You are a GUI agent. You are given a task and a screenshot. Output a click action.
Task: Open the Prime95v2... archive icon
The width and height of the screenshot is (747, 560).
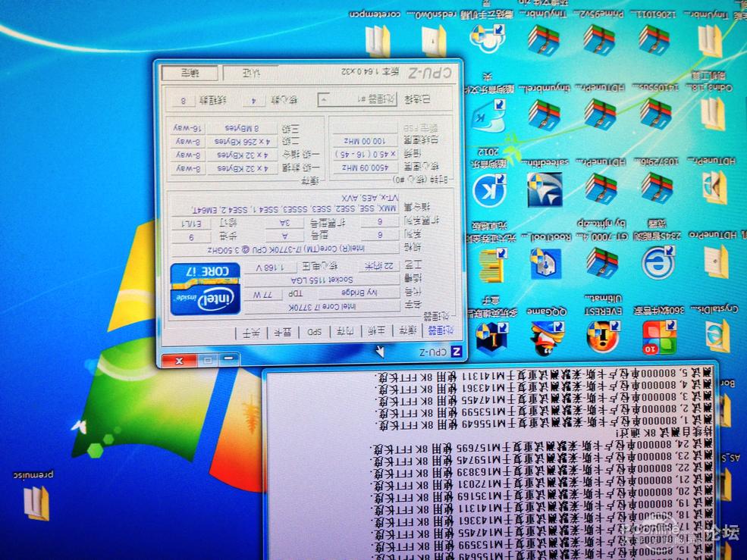pyautogui.click(x=601, y=40)
